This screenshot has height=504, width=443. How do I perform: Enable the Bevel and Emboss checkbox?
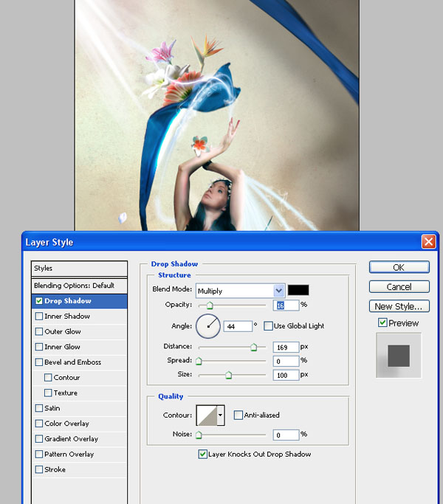pos(39,362)
